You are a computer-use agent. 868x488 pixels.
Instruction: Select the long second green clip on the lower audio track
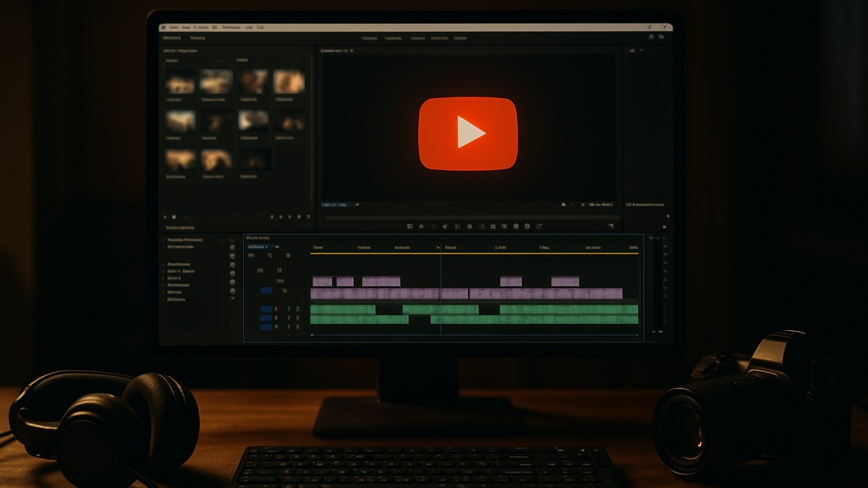tap(535, 320)
